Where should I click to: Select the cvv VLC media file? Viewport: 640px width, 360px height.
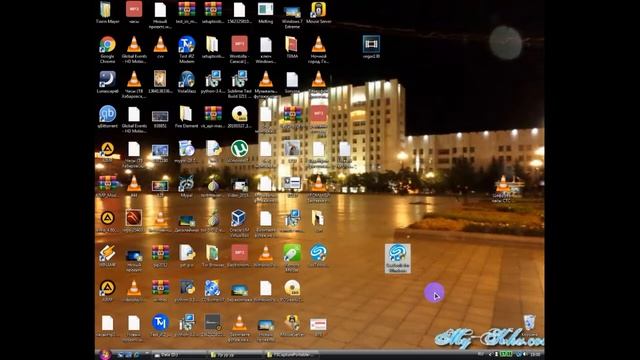coord(160,45)
